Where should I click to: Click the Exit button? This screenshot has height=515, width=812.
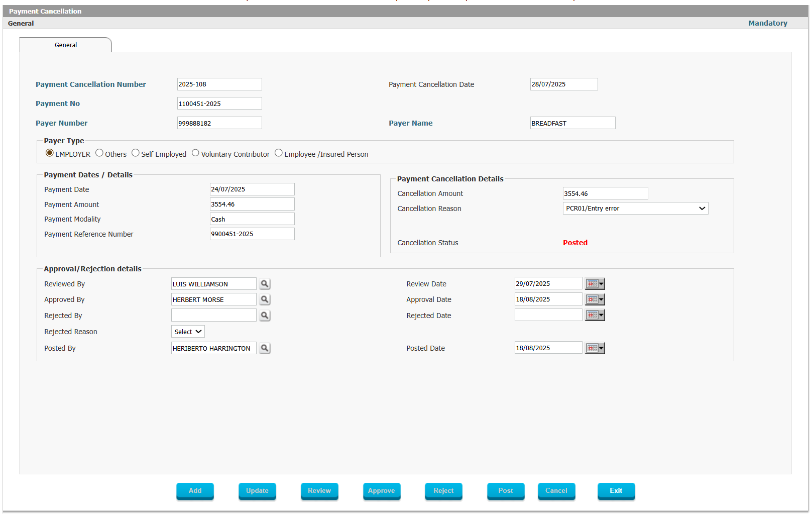pyautogui.click(x=616, y=491)
